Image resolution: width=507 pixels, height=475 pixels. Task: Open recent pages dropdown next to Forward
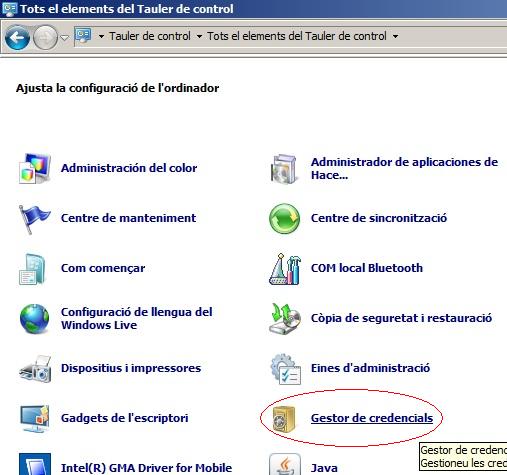click(65, 38)
